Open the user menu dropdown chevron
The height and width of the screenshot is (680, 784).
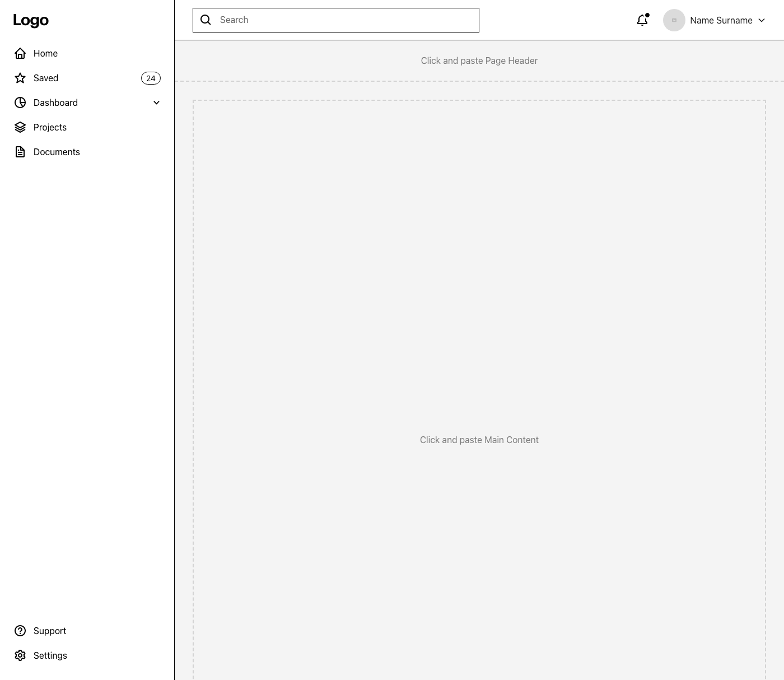[x=762, y=20]
